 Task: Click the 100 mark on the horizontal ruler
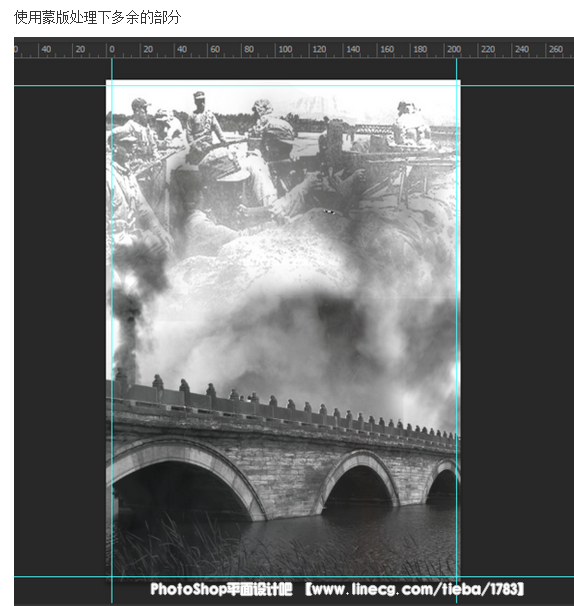click(285, 49)
